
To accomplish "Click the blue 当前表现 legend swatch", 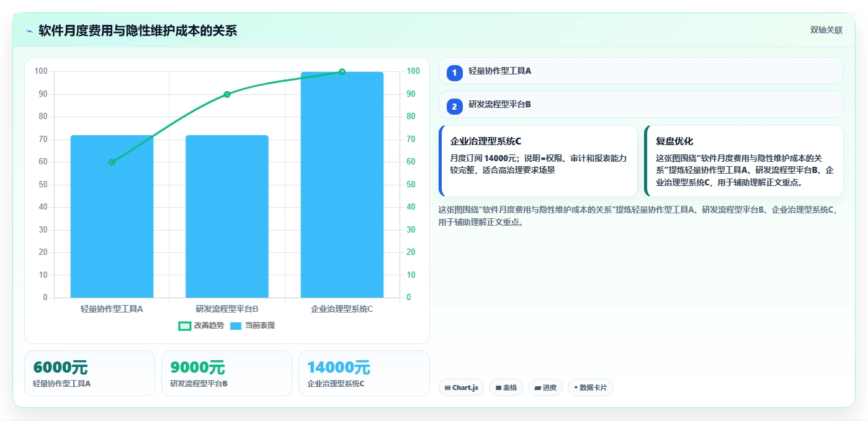I will tap(236, 326).
